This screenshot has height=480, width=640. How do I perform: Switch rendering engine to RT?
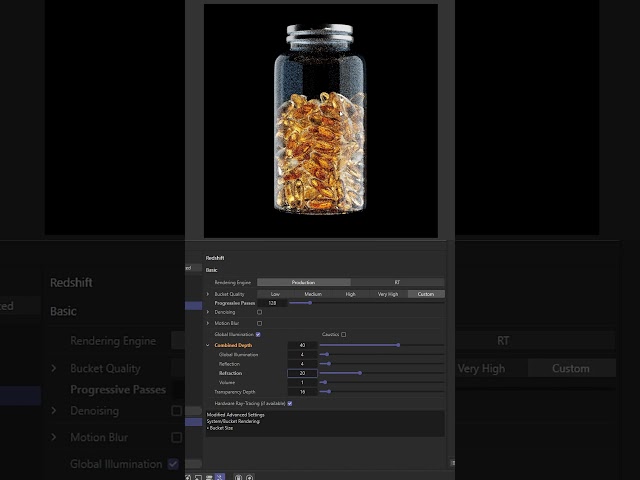click(x=398, y=282)
